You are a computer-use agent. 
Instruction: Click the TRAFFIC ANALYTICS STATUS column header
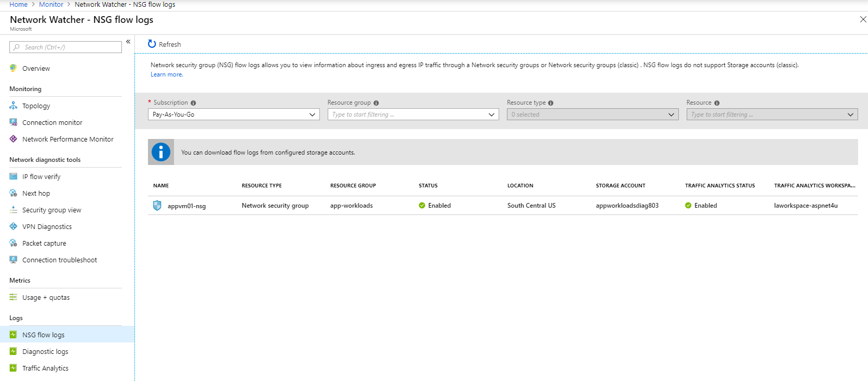click(720, 185)
